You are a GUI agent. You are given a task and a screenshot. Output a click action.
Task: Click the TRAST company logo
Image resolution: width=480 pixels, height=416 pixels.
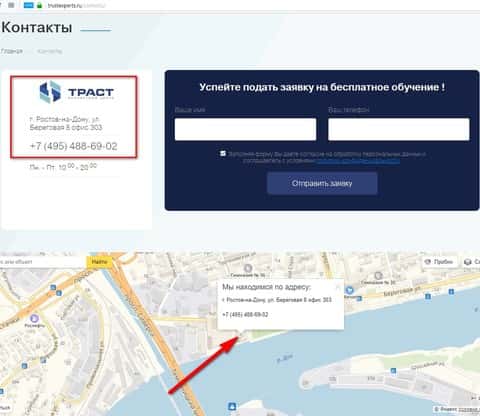pos(77,92)
